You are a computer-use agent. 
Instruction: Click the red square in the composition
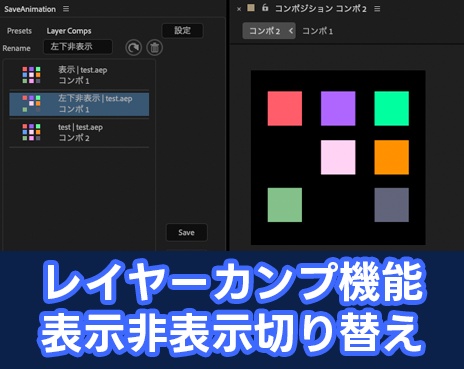tap(285, 108)
